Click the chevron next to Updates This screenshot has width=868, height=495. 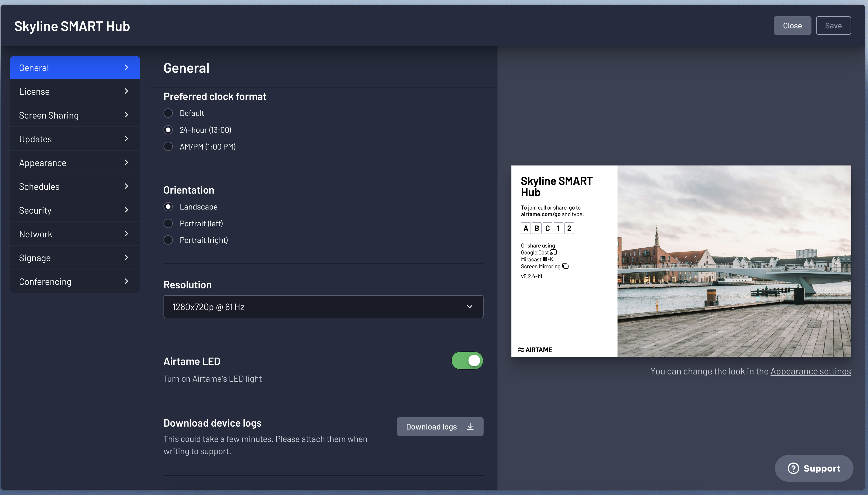[x=126, y=139]
